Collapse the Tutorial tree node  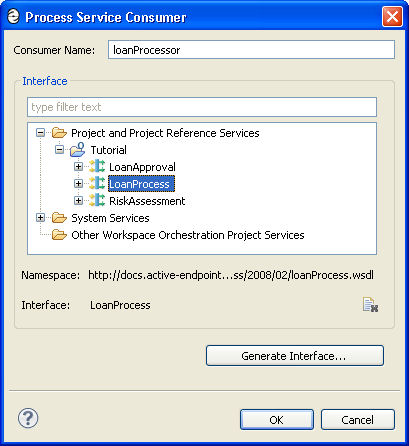tap(59, 150)
